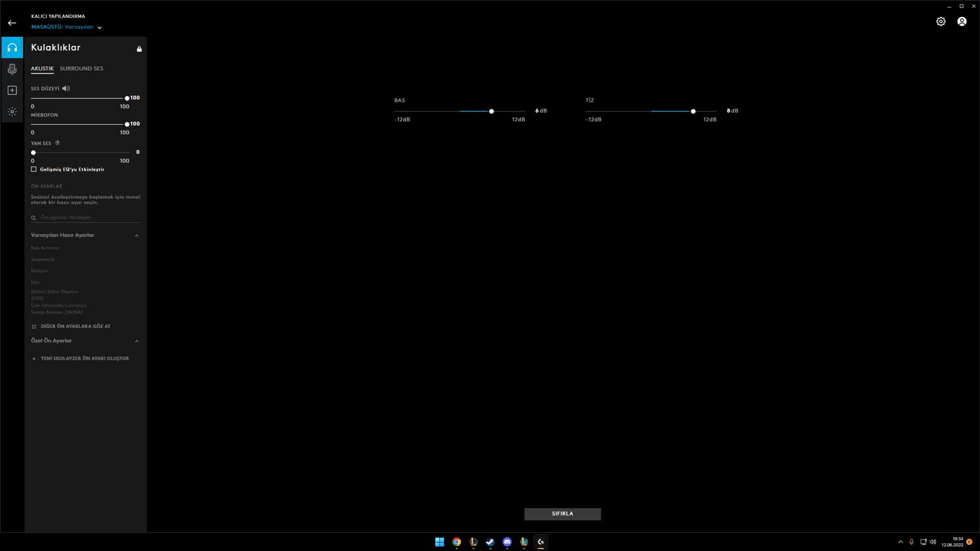Open the microphone sidebar section
Screen dimensions: 980x551
[12, 69]
